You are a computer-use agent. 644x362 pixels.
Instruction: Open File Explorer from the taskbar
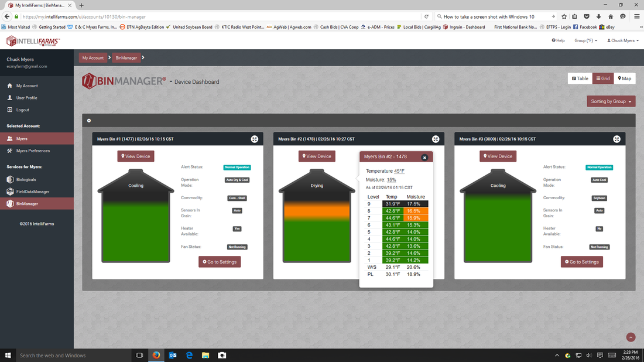click(205, 356)
